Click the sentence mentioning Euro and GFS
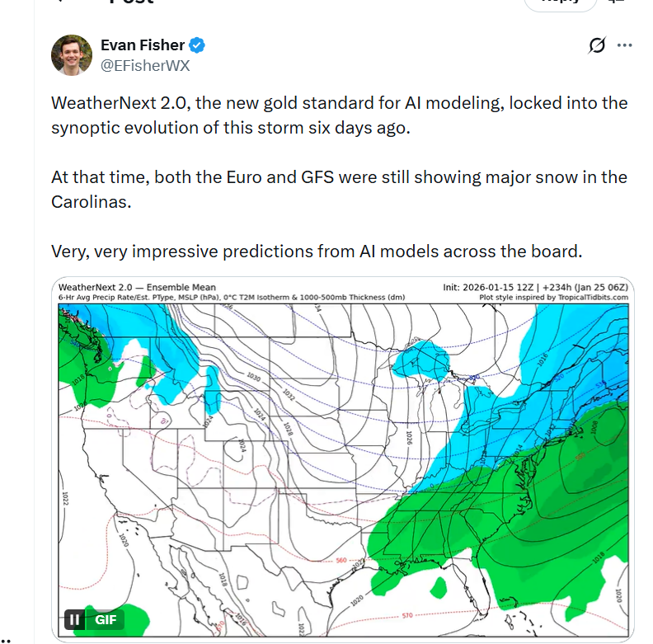Screen dimensions: 653x644 coord(339,189)
